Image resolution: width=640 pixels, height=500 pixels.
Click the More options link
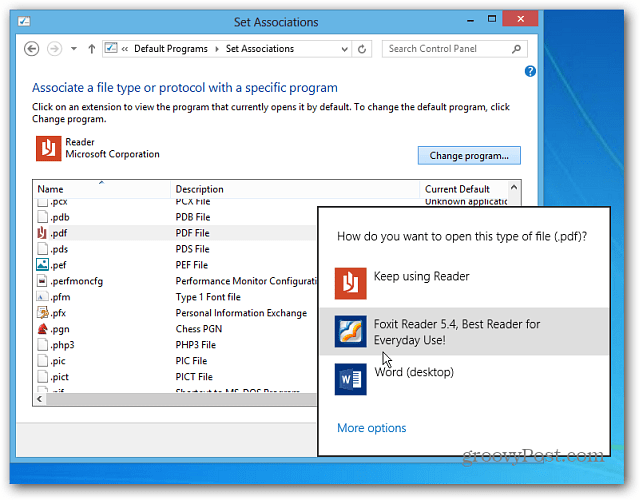[x=371, y=428]
